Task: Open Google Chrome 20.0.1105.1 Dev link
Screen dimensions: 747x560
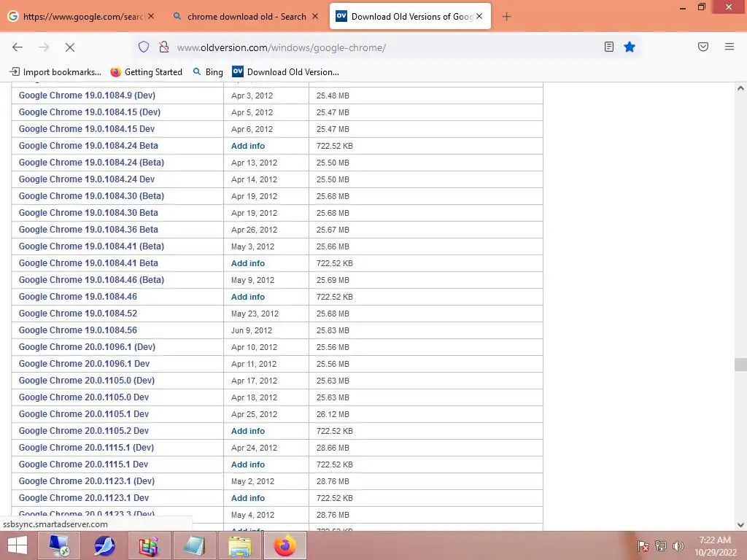Action: [x=84, y=414]
